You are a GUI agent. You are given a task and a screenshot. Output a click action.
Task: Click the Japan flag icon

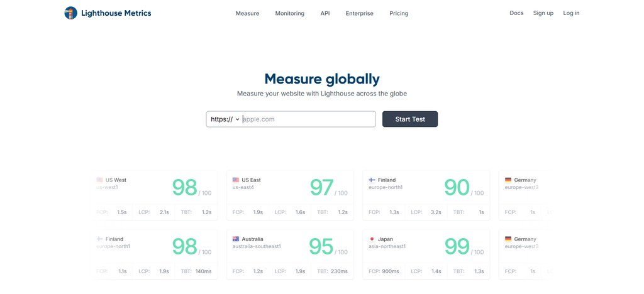tap(372, 239)
